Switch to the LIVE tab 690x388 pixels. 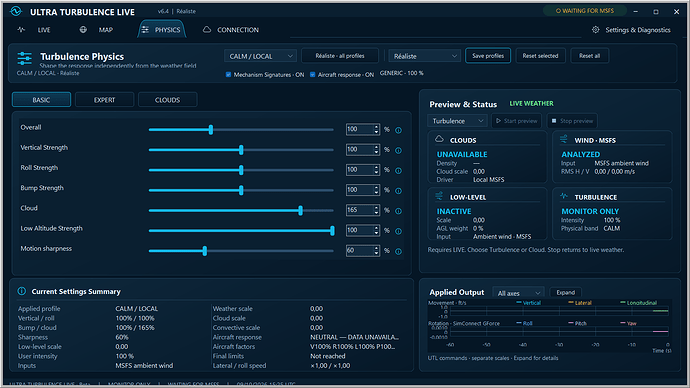34,30
